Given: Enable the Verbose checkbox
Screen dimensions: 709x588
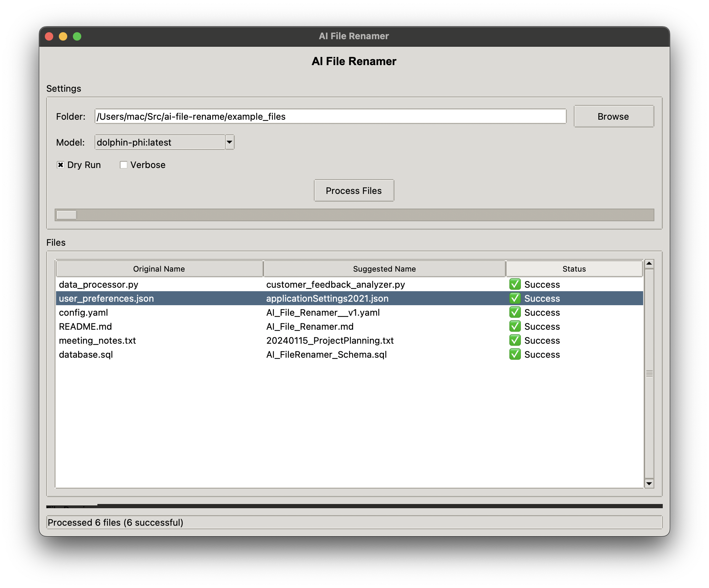Looking at the screenshot, I should tap(123, 164).
